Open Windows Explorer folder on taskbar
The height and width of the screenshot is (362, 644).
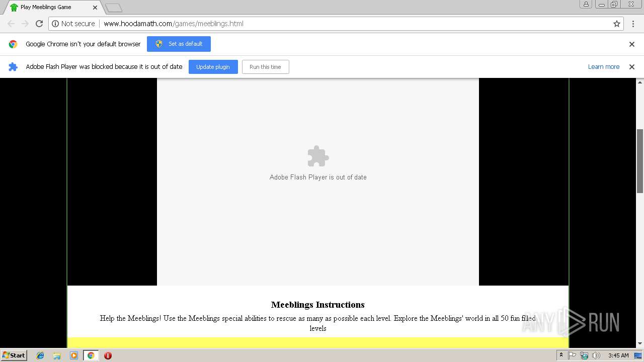click(x=57, y=355)
